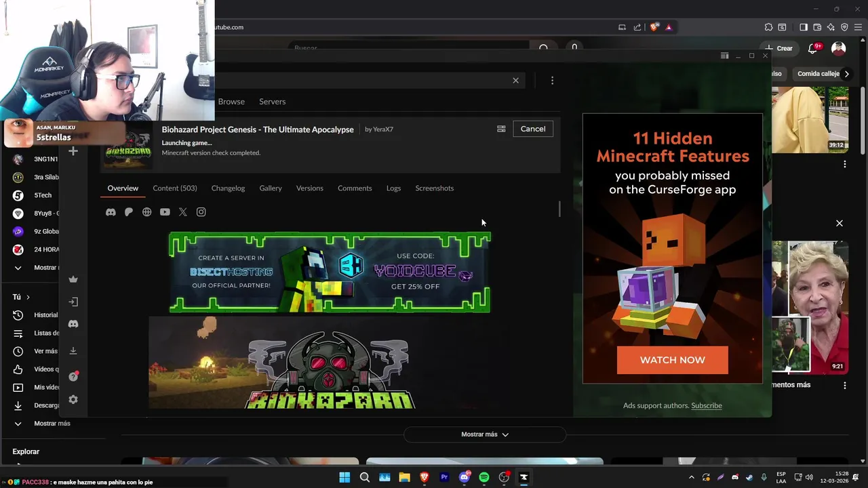
Task: Open the modpack's Patreon link icon
Action: 129,212
